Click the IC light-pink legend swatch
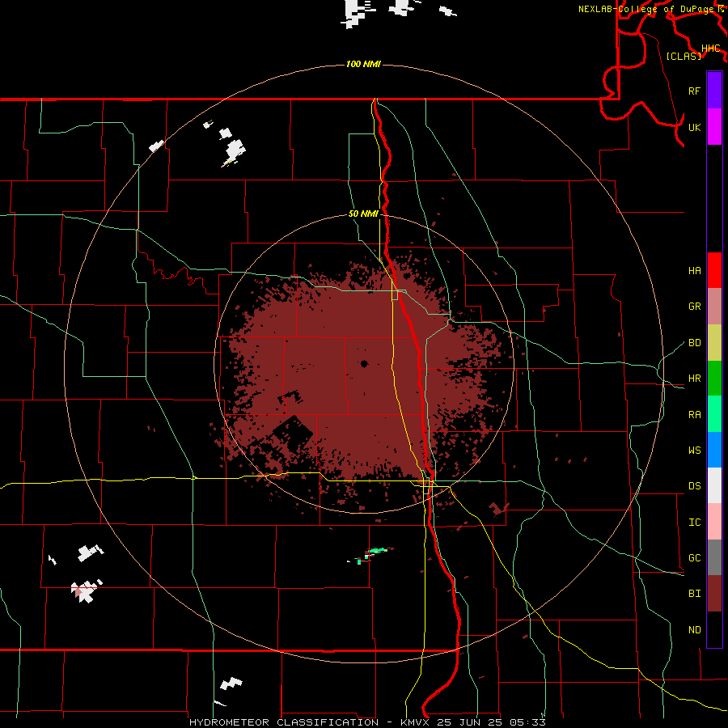This screenshot has width=728, height=728. click(x=714, y=522)
